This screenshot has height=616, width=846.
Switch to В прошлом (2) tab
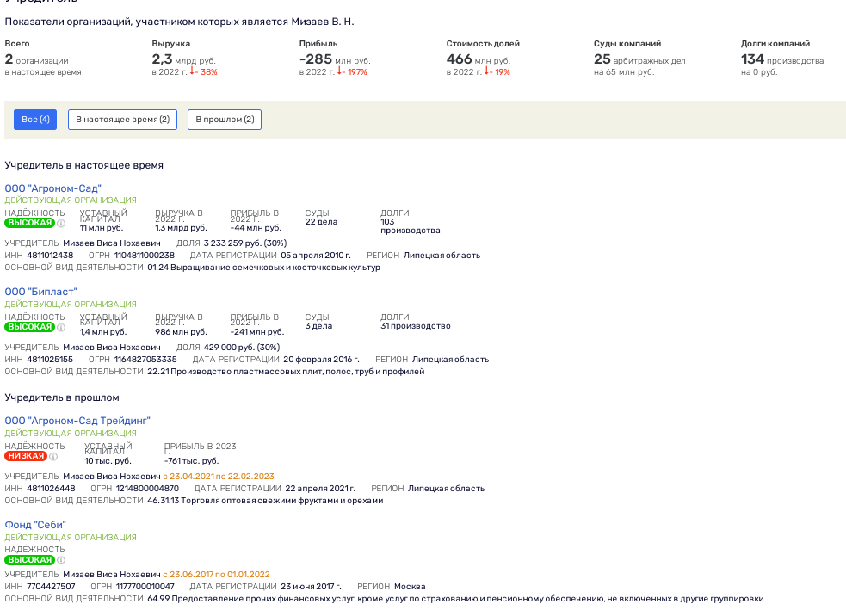pos(225,120)
